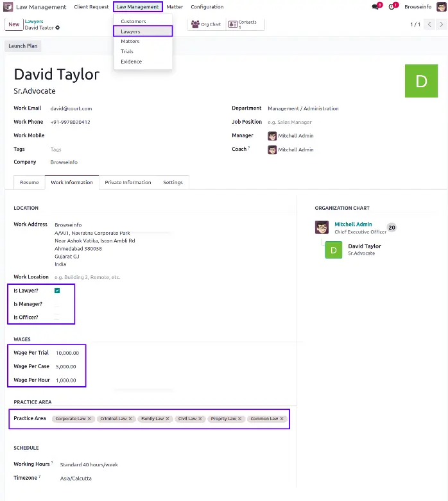The width and height of the screenshot is (448, 501).
Task: Click the green D employee photo
Action: [x=421, y=81]
